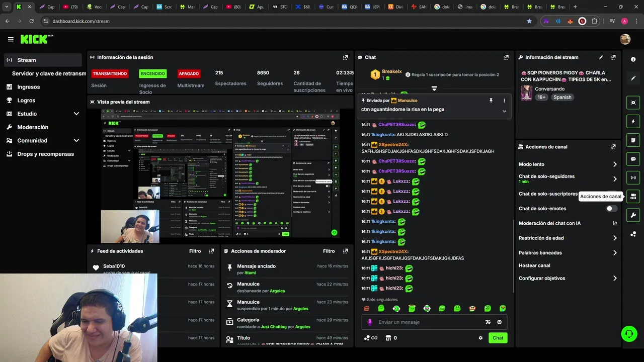Open the user profile avatar top right
The image size is (644, 362).
pos(625,39)
